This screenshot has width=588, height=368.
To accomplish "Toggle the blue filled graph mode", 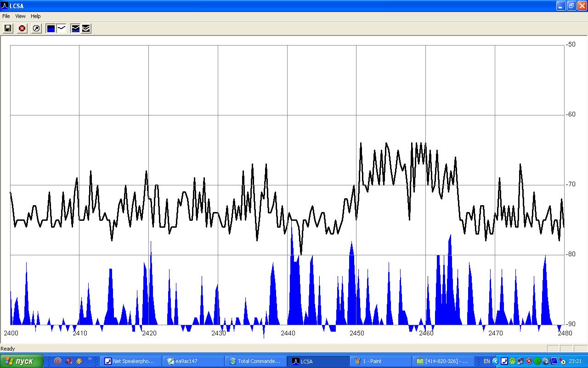I will click(51, 29).
